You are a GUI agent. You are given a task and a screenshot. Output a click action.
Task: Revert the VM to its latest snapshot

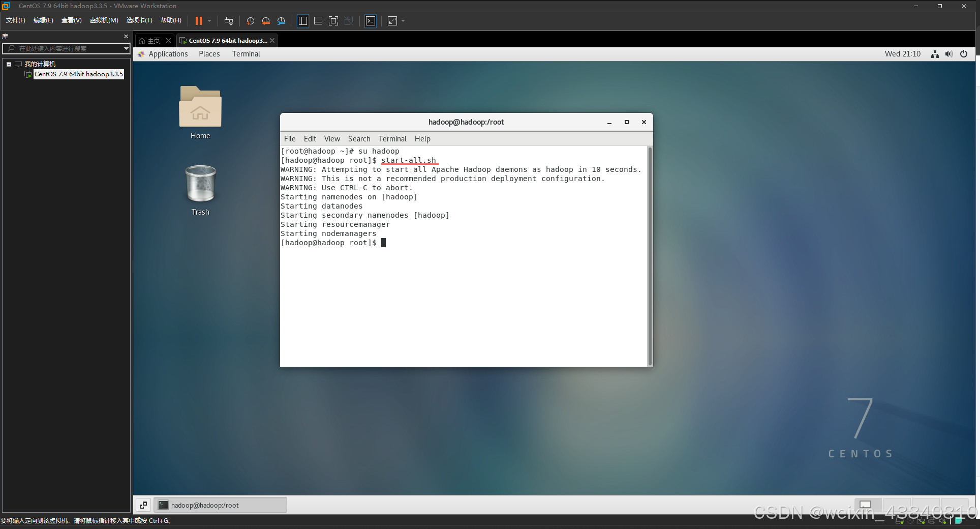point(266,21)
